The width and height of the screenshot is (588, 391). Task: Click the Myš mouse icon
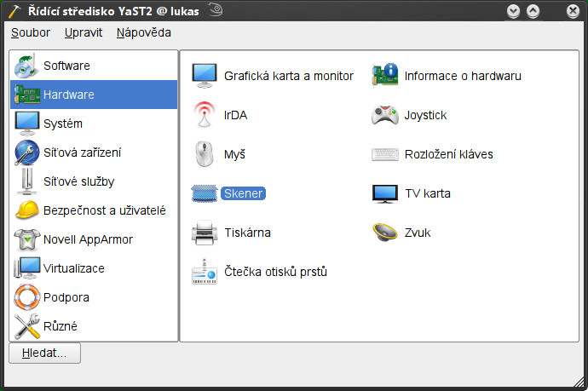(x=205, y=154)
